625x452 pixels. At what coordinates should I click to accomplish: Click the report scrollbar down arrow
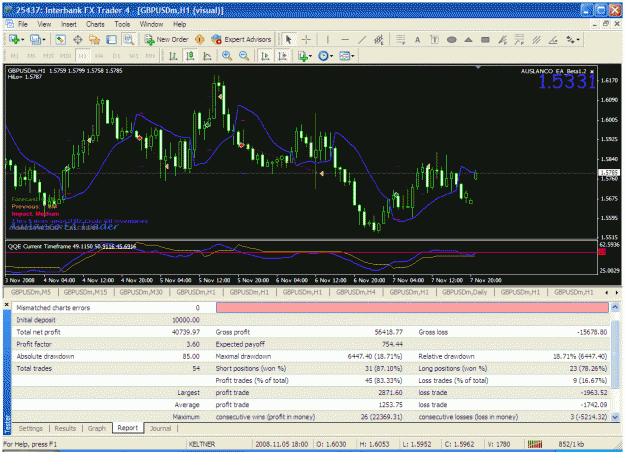coord(615,417)
